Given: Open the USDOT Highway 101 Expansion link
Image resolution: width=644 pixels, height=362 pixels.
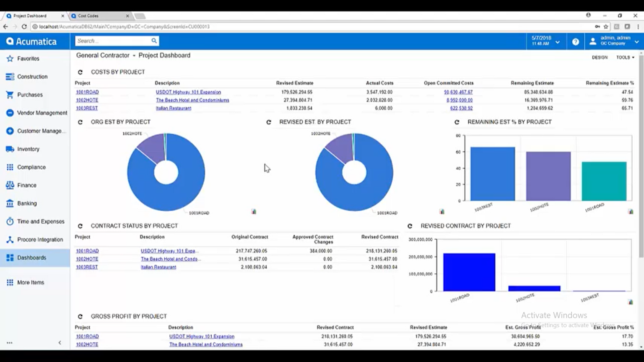Looking at the screenshot, I should point(188,92).
